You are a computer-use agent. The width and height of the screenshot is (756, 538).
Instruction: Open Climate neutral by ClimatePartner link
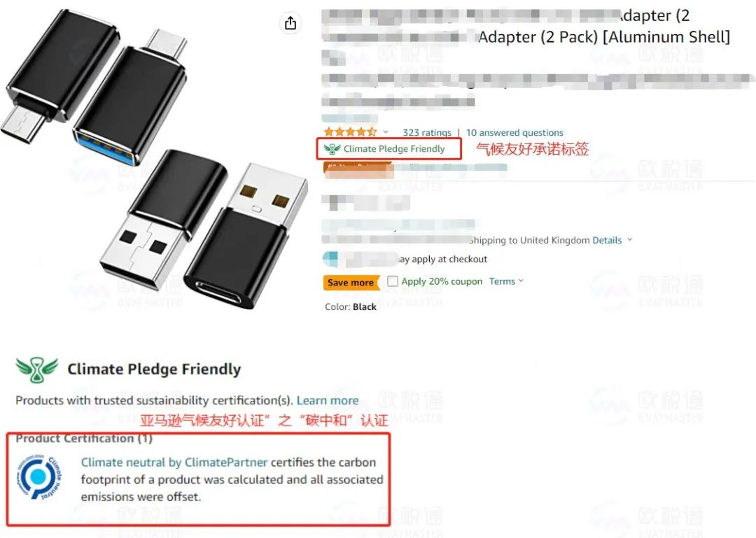point(174,462)
